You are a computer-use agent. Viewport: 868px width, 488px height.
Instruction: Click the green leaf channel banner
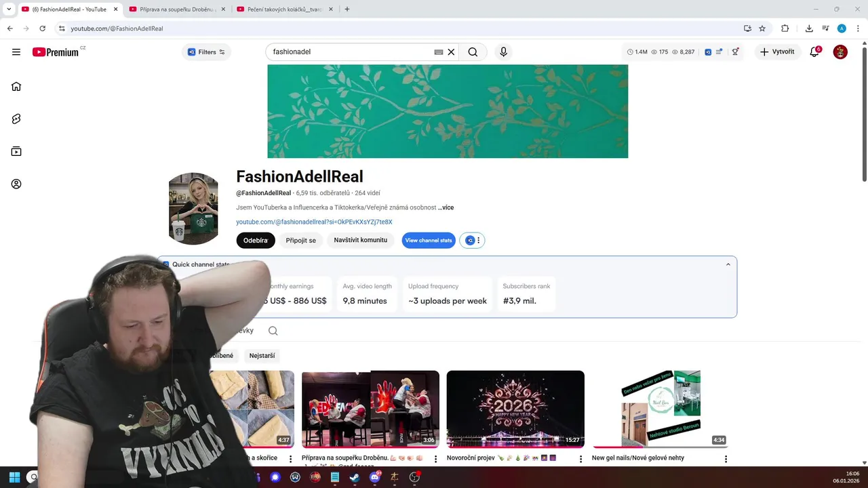tap(448, 111)
